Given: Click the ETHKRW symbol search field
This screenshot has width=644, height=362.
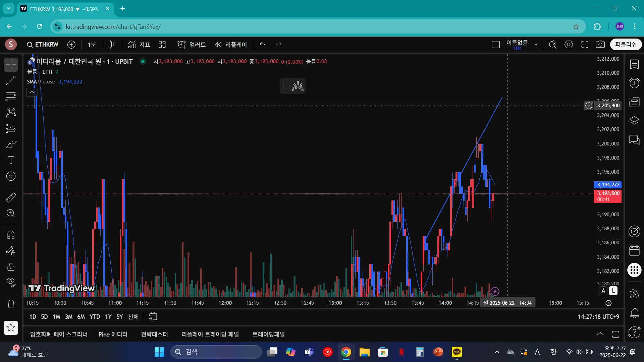Looking at the screenshot, I should point(43,45).
